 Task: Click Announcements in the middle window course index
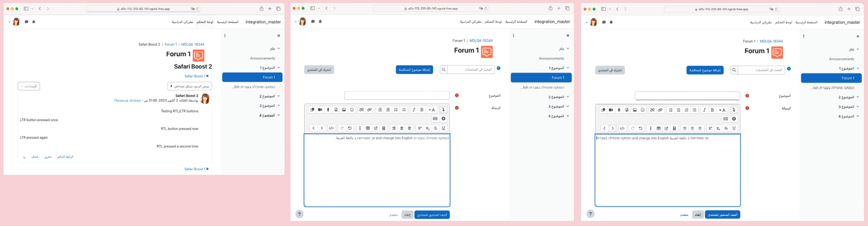click(x=552, y=58)
